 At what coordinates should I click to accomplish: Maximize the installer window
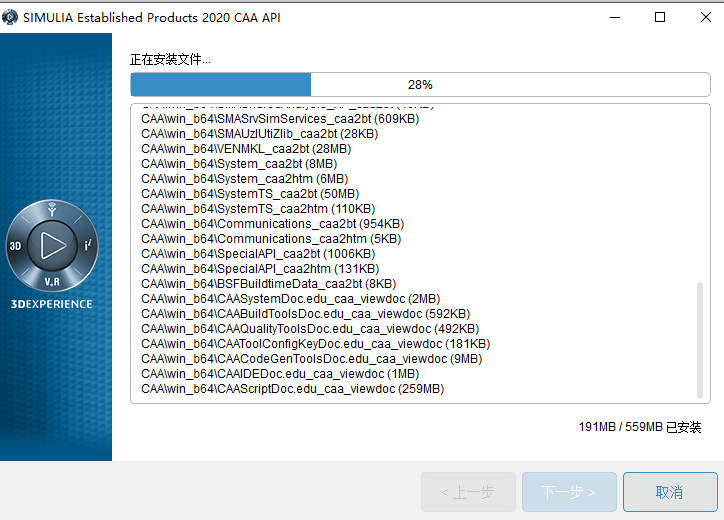point(660,18)
